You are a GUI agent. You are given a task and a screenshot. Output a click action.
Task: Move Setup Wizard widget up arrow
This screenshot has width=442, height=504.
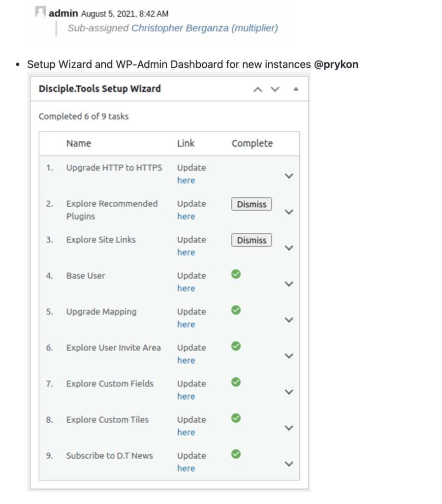[x=258, y=90]
